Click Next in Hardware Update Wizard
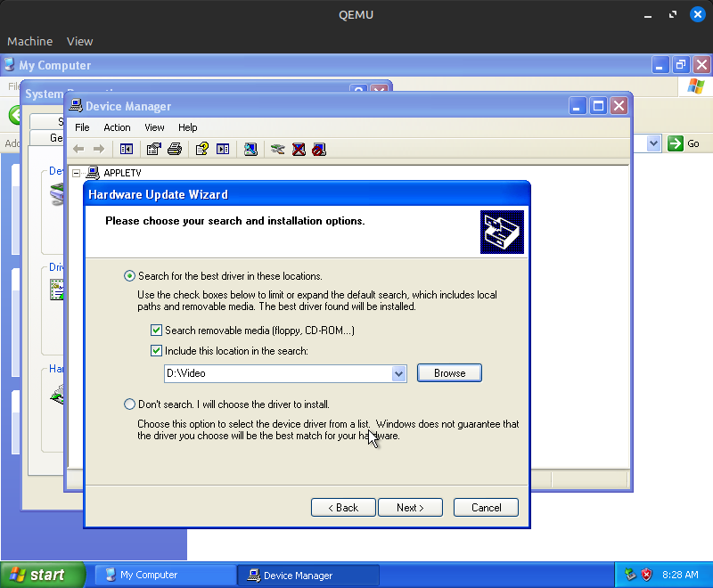 410,508
